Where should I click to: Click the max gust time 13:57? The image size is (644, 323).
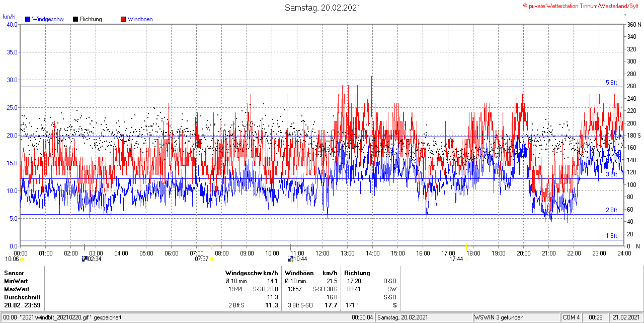(295, 289)
